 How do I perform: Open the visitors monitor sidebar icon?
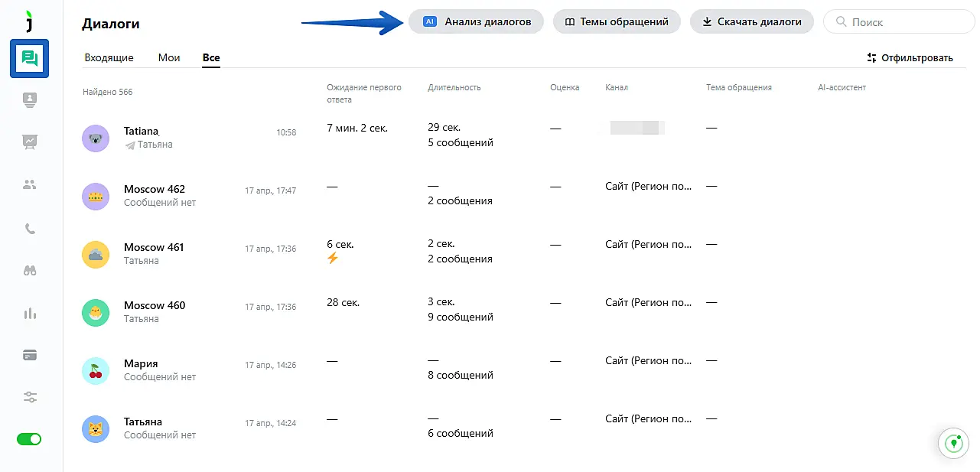tap(30, 99)
